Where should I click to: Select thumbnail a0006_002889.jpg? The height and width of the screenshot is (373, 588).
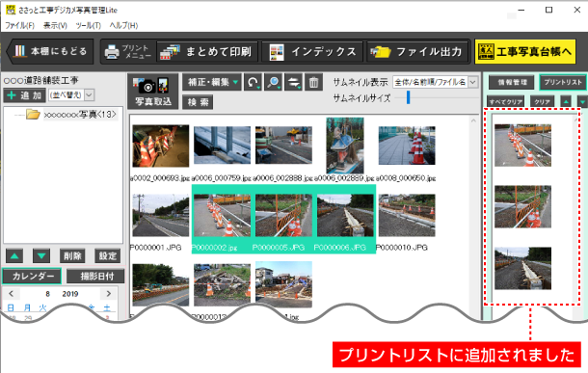pos(345,146)
